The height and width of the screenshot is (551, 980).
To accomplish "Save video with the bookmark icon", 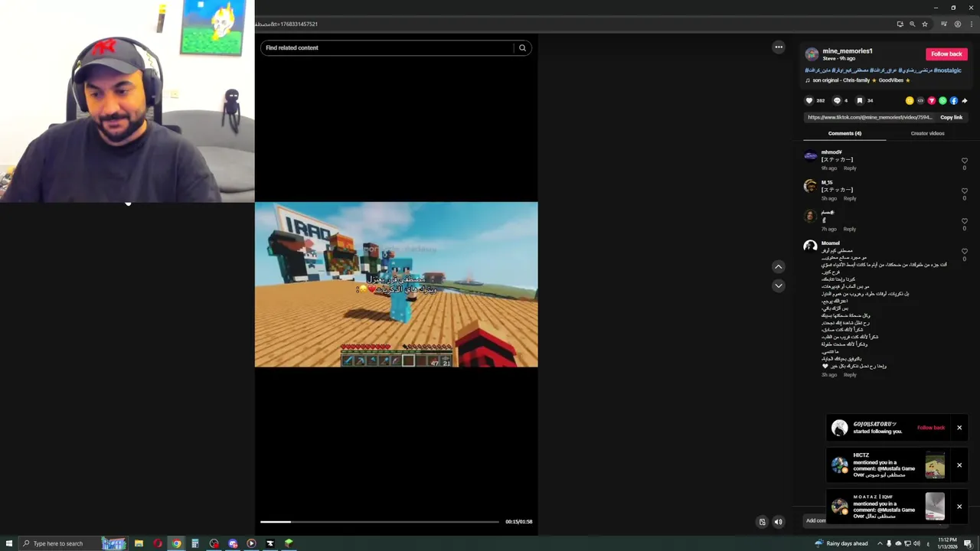I will [860, 100].
